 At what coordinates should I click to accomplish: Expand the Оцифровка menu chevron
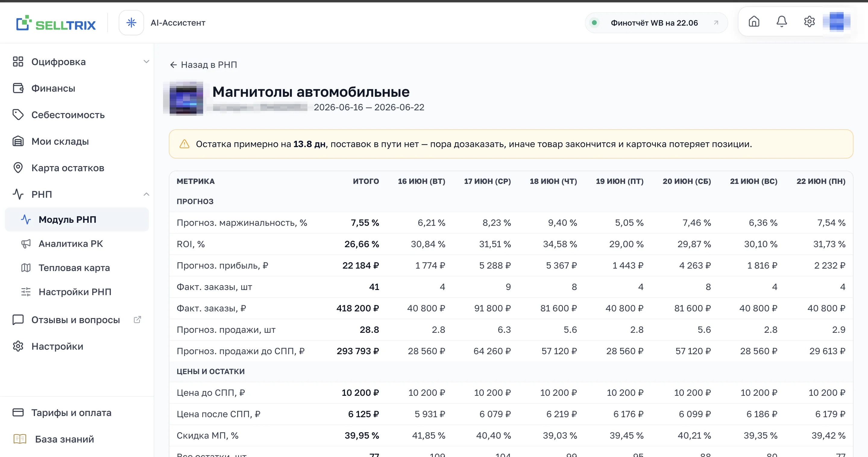146,62
